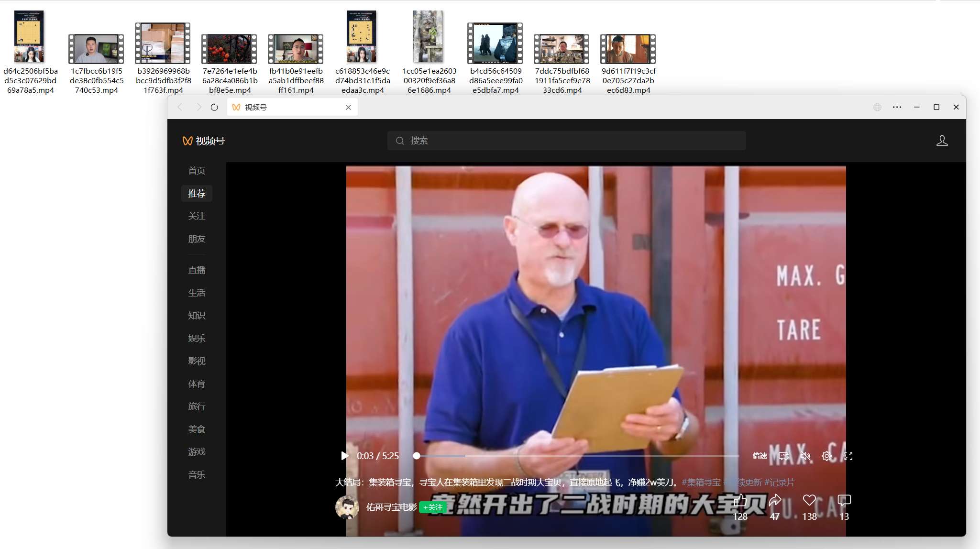Select the 影视 category in sidebar
The width and height of the screenshot is (980, 549).
point(197,361)
